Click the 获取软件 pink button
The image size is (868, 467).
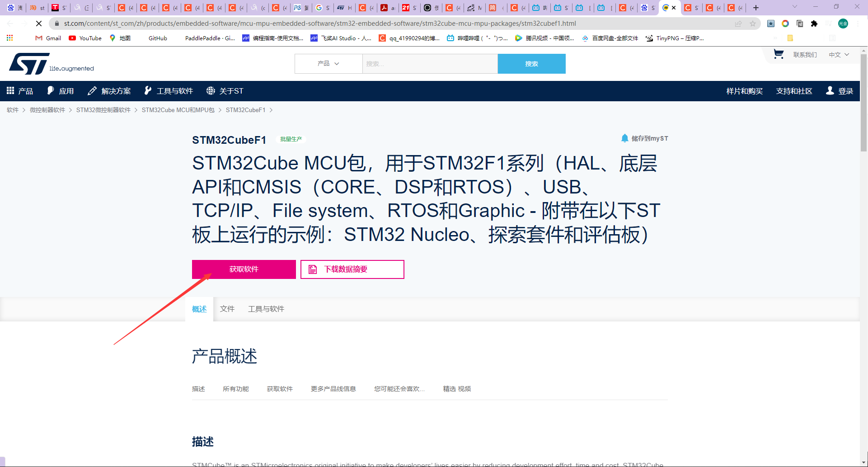pyautogui.click(x=244, y=269)
